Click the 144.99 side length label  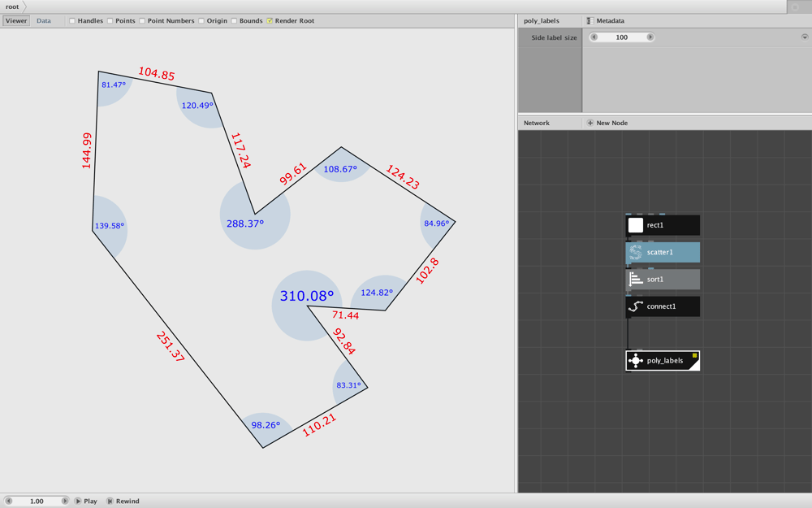87,151
